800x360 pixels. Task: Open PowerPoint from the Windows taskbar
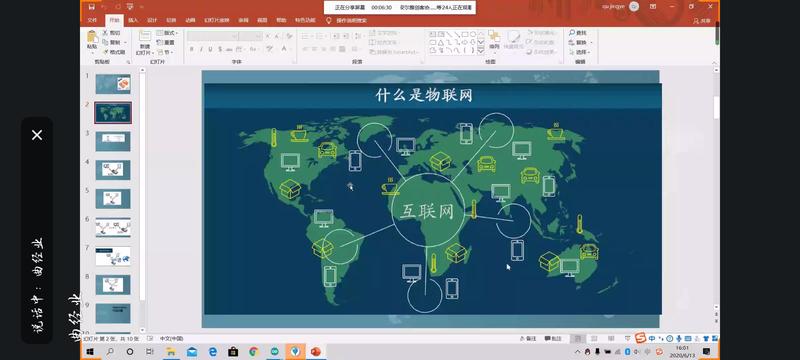316,351
